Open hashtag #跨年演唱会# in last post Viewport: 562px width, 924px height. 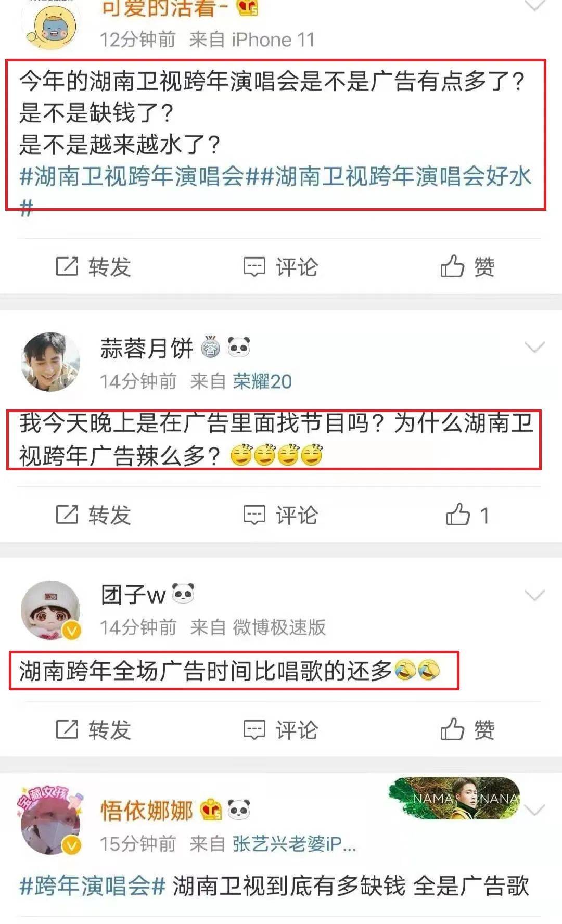[x=93, y=885]
